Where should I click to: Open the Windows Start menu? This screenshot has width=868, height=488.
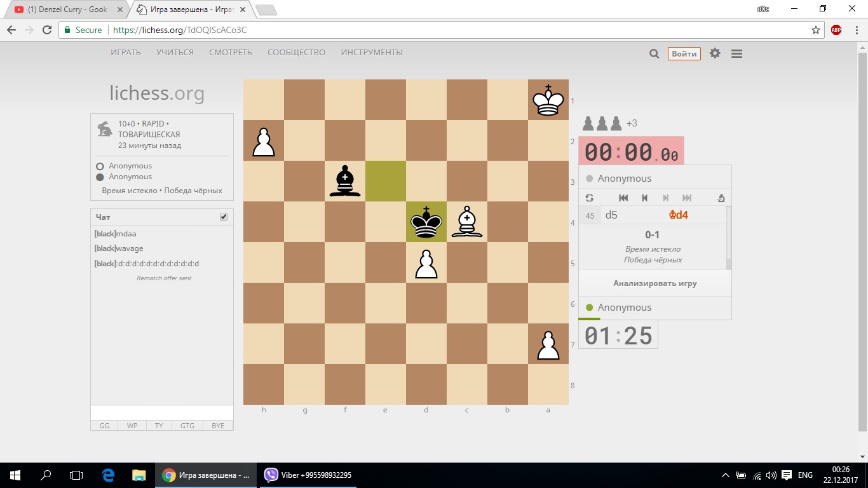point(15,475)
